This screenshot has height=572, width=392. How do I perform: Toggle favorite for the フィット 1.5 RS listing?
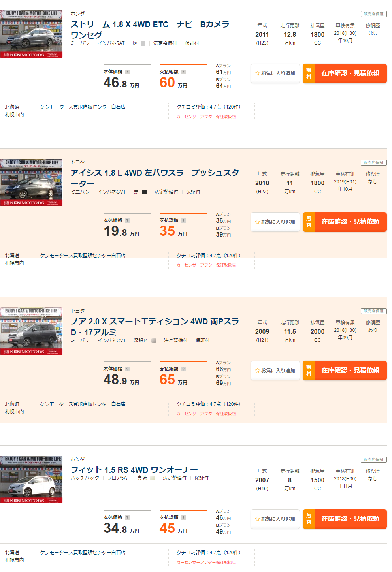(x=275, y=519)
